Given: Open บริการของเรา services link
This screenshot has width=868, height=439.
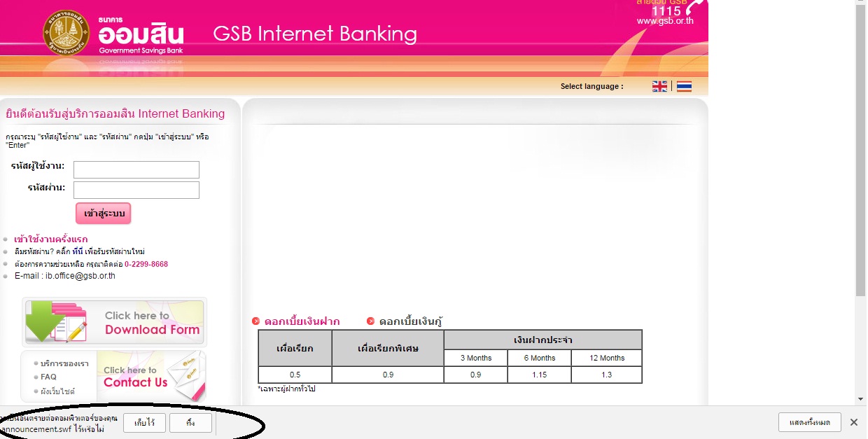Looking at the screenshot, I should (x=64, y=363).
